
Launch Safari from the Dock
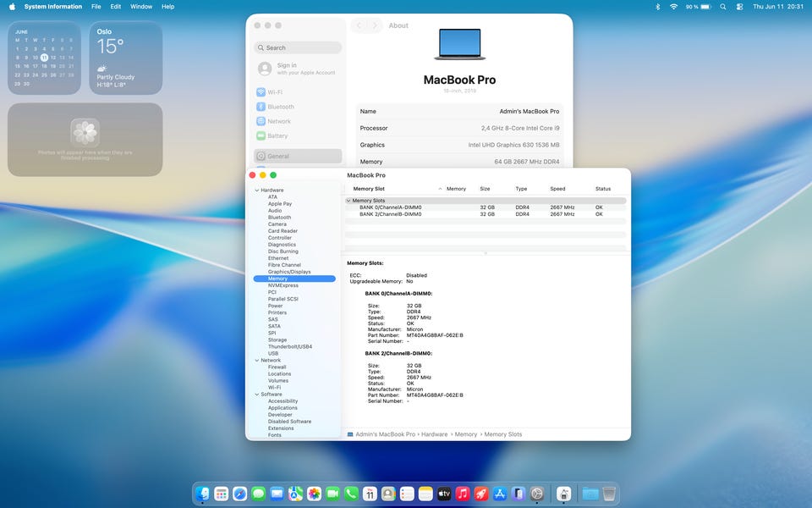239,494
